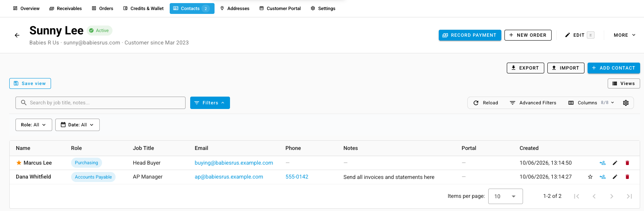Click portal access icon for Dana Whitfield
The image size is (644, 211).
[603, 177]
